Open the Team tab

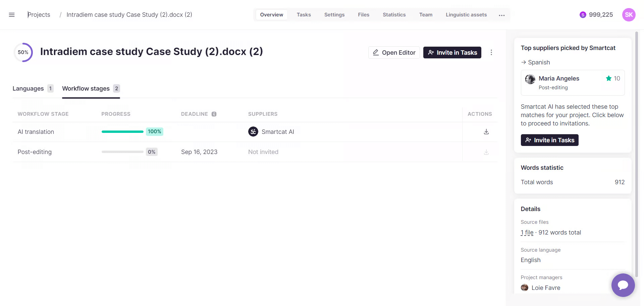[426, 15]
